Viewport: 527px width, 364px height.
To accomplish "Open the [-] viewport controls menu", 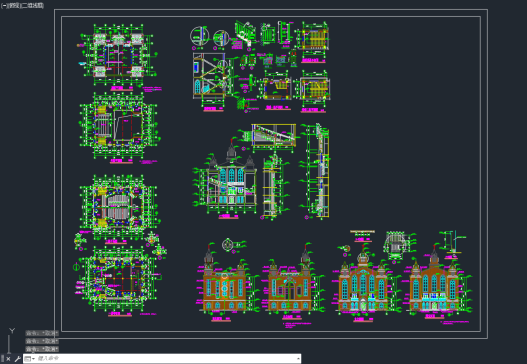I will tap(4, 5).
